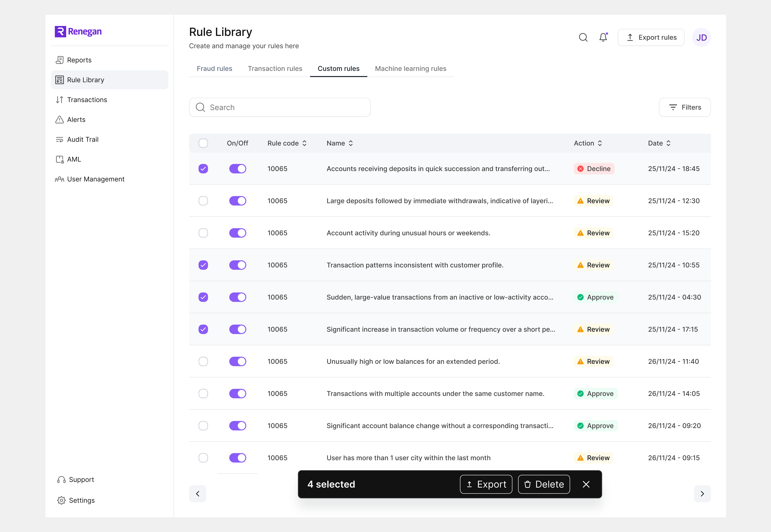The width and height of the screenshot is (771, 532).
Task: Click Review badge on unusual hours row
Action: pyautogui.click(x=593, y=233)
